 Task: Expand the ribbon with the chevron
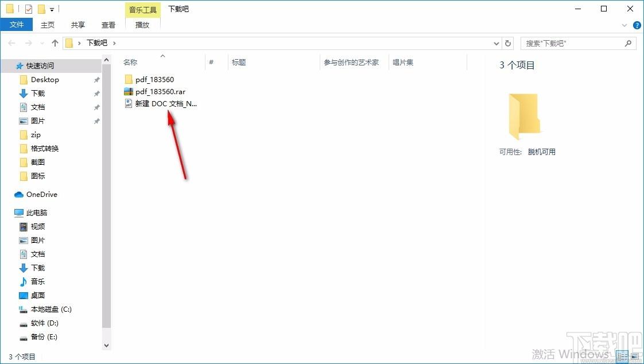click(x=624, y=25)
